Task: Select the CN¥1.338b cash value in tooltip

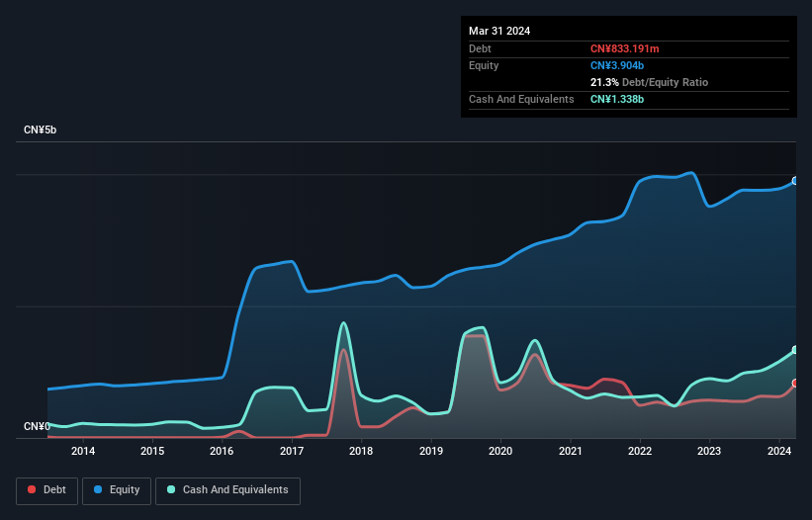Action: pyautogui.click(x=618, y=100)
